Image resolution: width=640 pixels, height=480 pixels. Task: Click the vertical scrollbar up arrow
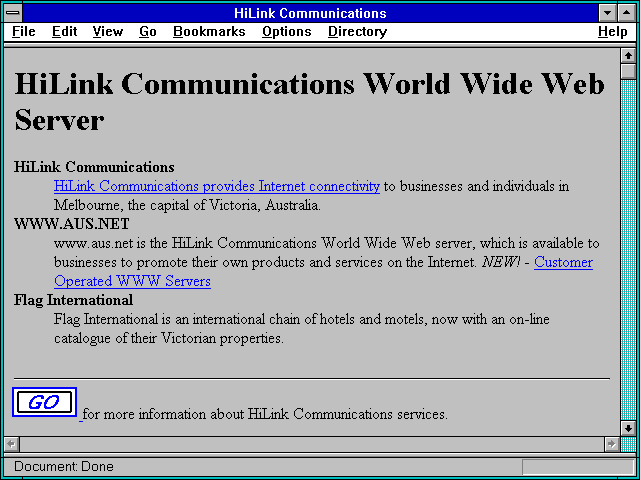click(x=628, y=56)
